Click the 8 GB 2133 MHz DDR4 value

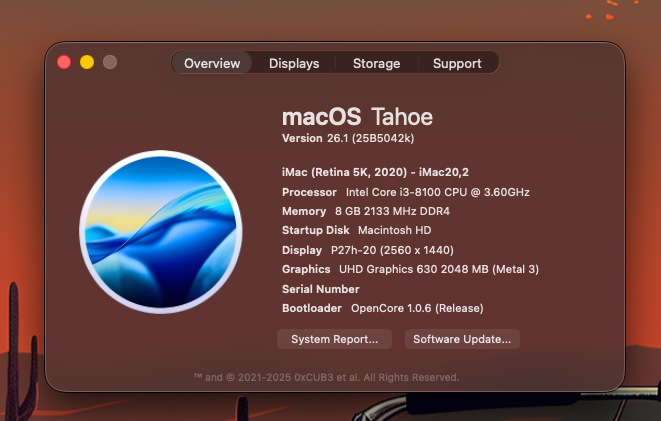point(392,211)
